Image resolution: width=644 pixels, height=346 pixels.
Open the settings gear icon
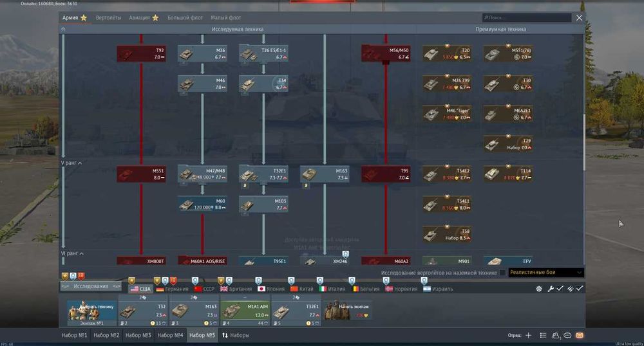point(539,289)
